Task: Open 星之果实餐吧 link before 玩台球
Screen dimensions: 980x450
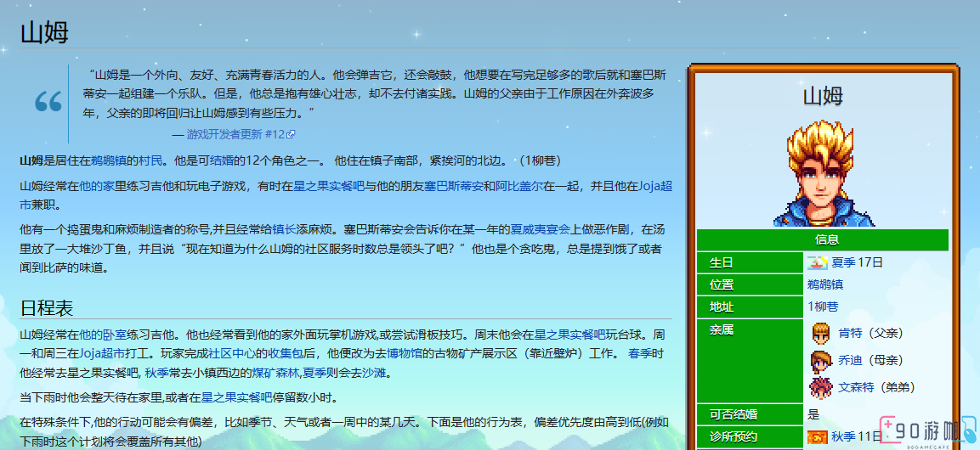Action: [570, 335]
